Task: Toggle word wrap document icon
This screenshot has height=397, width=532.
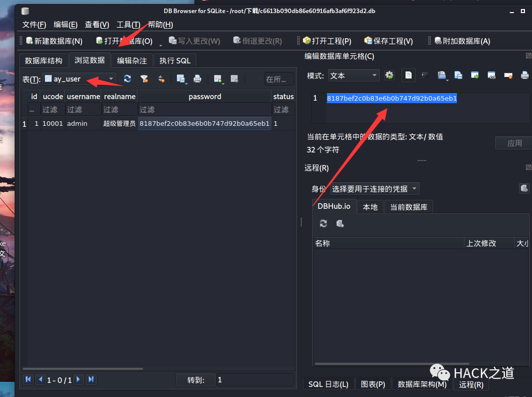Action: [409, 75]
